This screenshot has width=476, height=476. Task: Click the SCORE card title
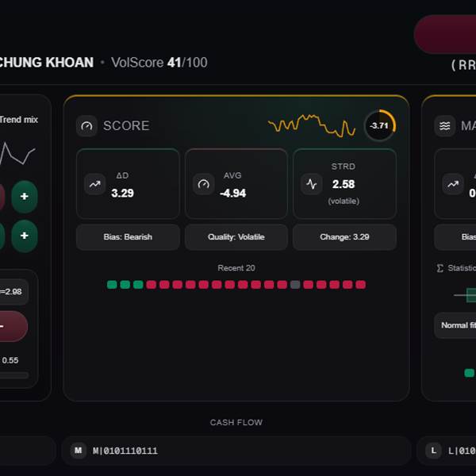(126, 125)
